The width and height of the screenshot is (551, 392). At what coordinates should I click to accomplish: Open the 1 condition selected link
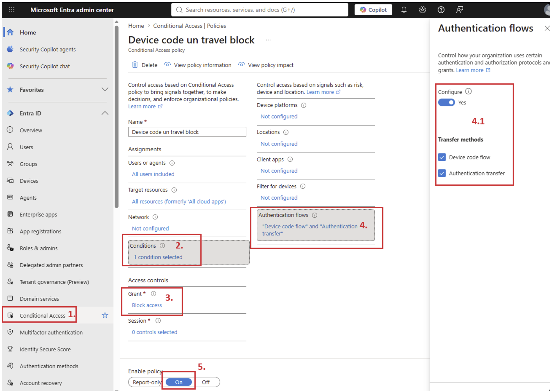point(158,257)
